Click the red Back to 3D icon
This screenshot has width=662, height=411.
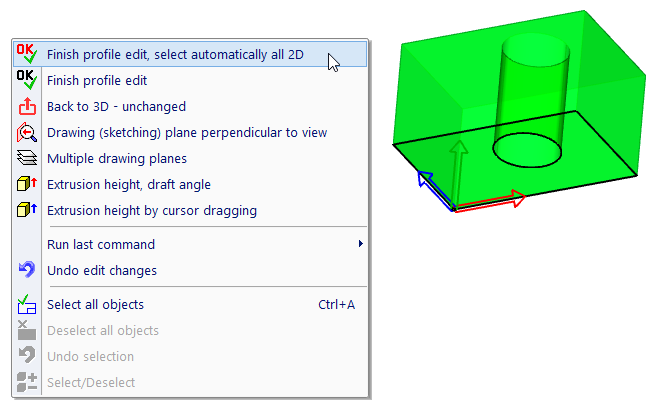[x=26, y=106]
